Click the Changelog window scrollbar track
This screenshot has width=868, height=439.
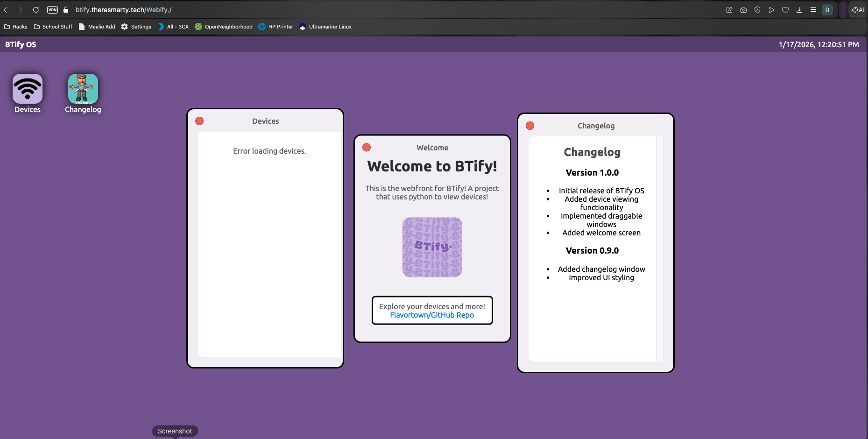point(659,248)
